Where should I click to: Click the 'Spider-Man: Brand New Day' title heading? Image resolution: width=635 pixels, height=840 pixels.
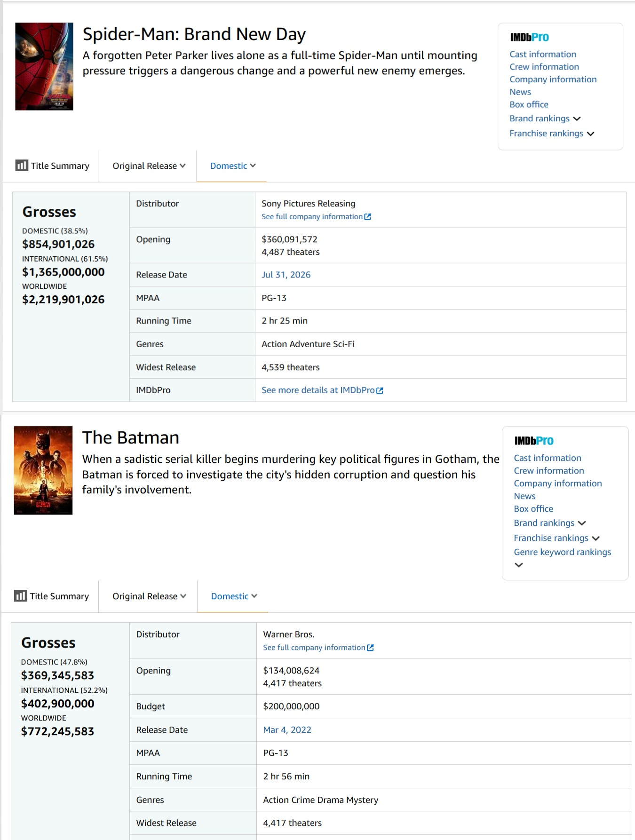(x=194, y=34)
